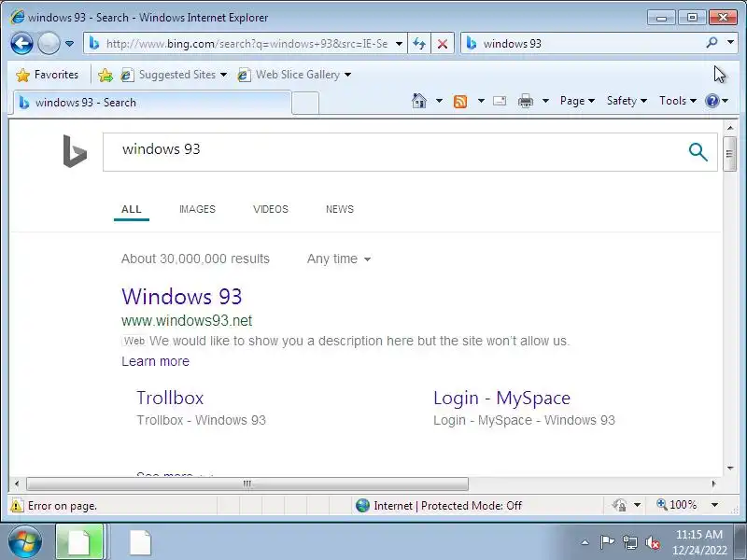Open the Any time filter dropdown
The width and height of the screenshot is (747, 560).
tap(339, 259)
